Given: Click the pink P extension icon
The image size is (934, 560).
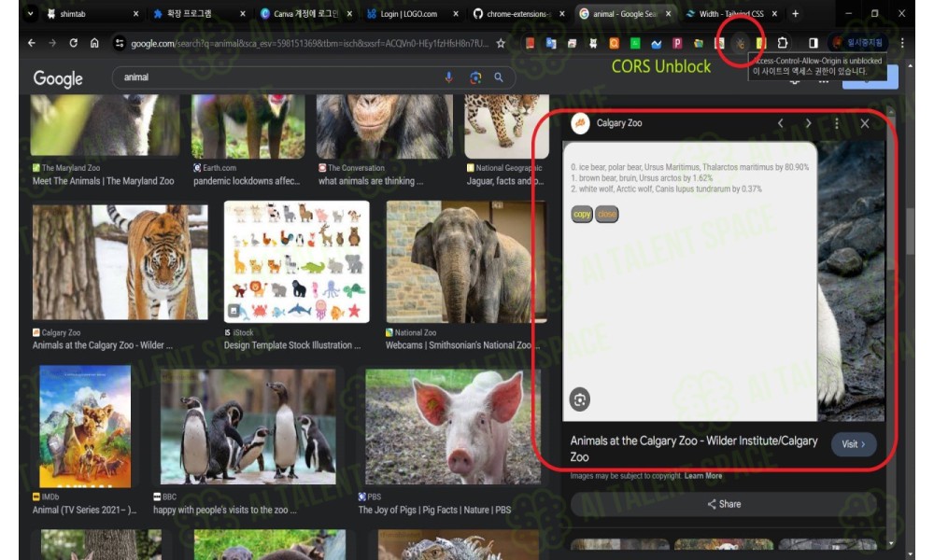Looking at the screenshot, I should 677,43.
